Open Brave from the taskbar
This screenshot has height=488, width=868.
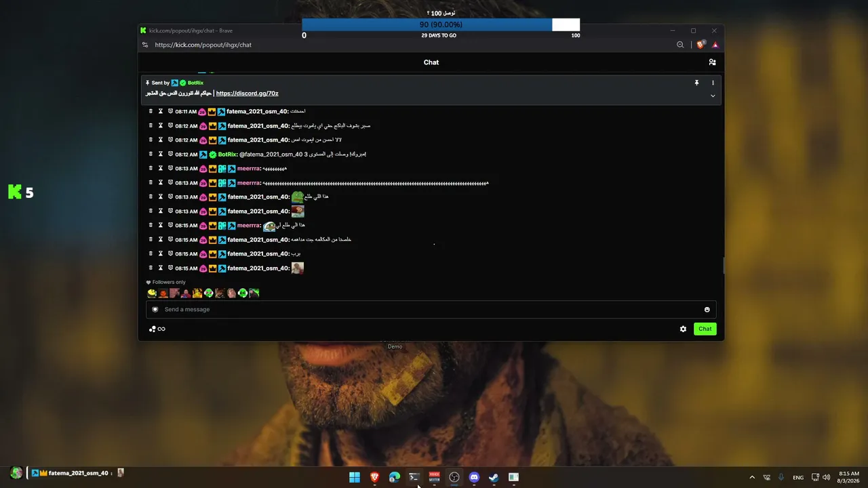coord(374,477)
